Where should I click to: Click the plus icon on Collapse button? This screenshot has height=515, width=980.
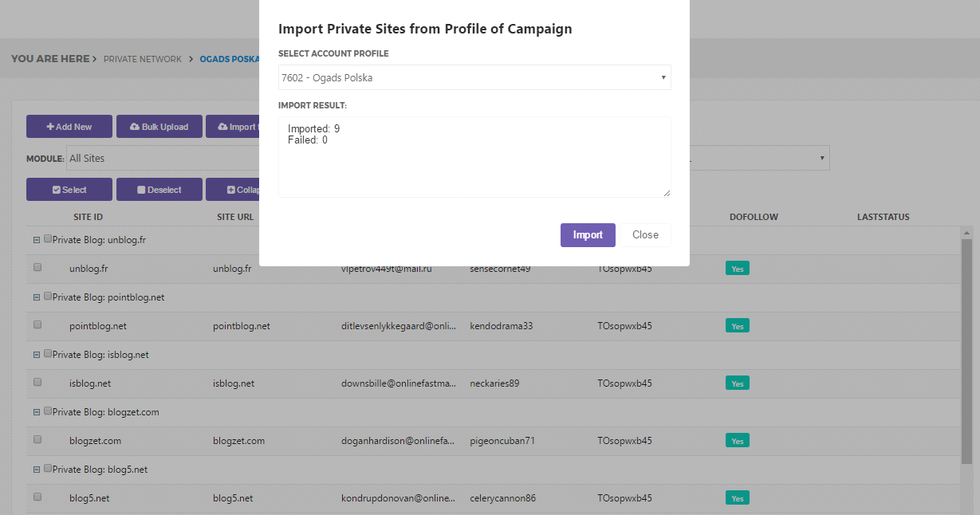coord(230,190)
